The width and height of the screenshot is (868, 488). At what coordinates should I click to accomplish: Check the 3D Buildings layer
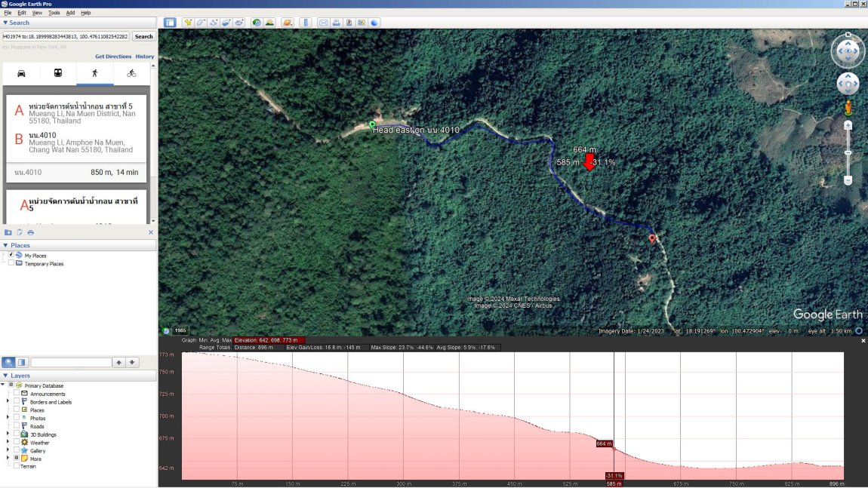(16, 434)
